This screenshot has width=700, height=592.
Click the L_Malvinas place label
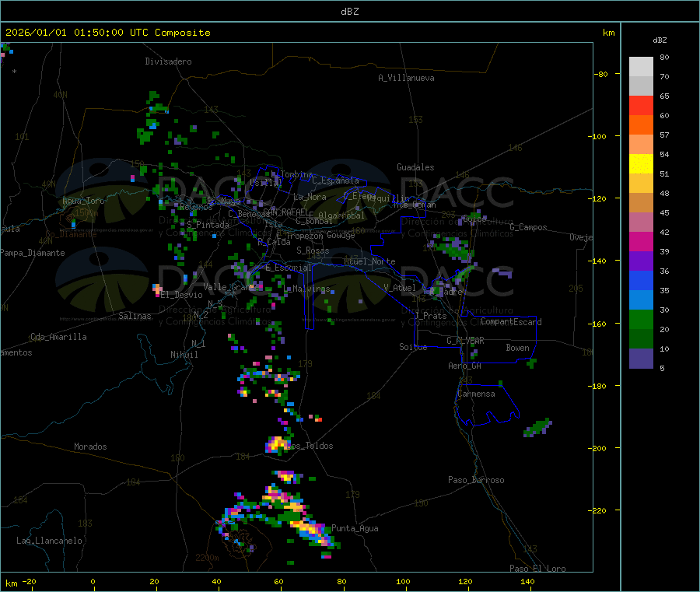click(306, 289)
